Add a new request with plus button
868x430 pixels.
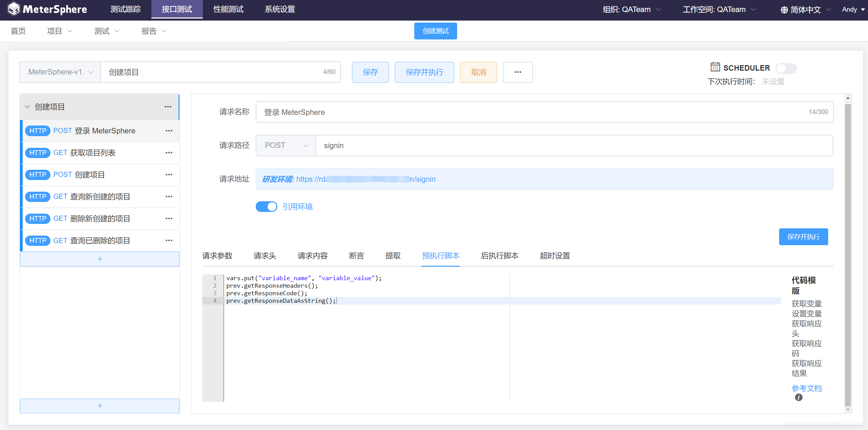pos(100,259)
